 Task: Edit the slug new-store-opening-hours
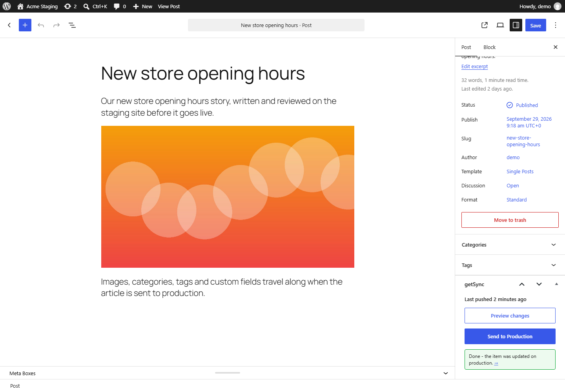523,141
